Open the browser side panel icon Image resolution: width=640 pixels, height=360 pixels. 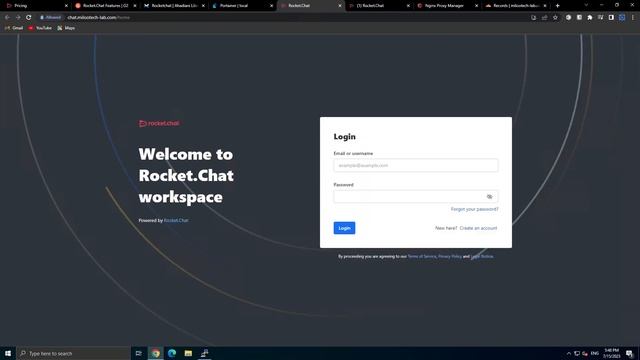(x=611, y=18)
